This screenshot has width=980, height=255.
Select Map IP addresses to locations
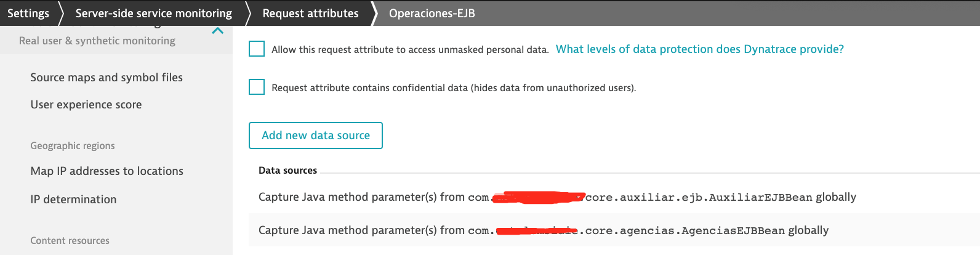[107, 171]
